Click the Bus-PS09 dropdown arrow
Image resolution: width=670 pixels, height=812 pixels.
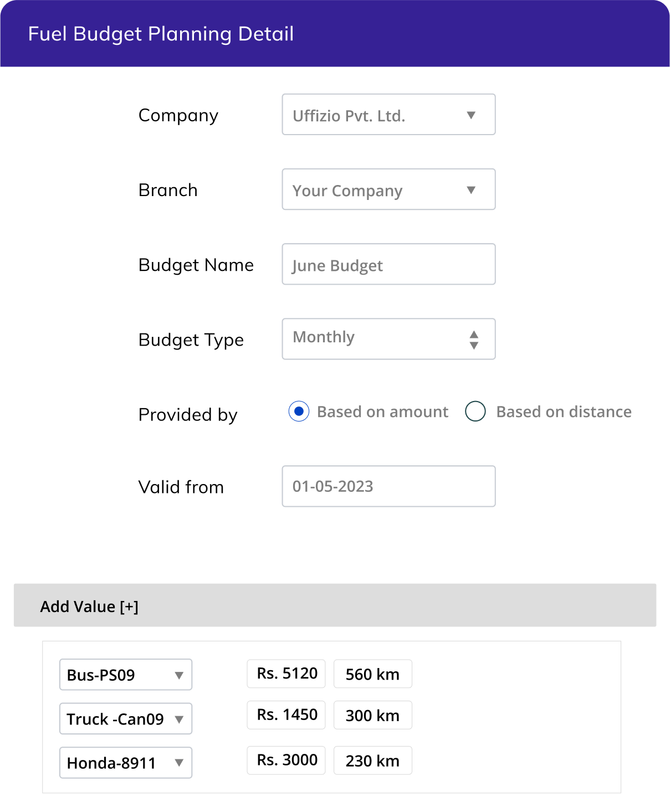point(179,675)
